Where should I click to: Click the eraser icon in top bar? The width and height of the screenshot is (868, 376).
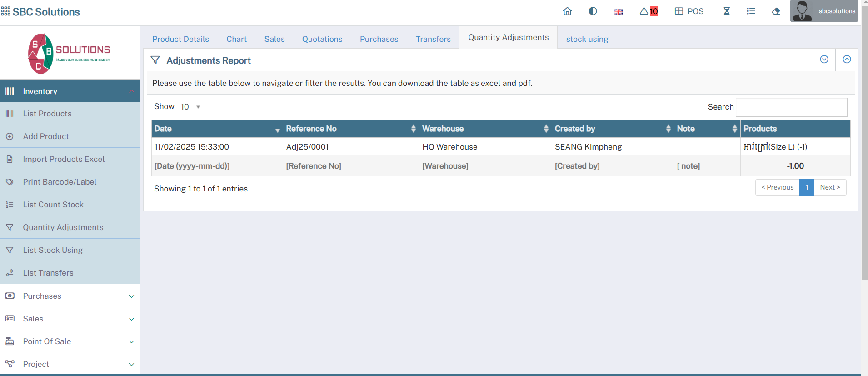pos(776,11)
